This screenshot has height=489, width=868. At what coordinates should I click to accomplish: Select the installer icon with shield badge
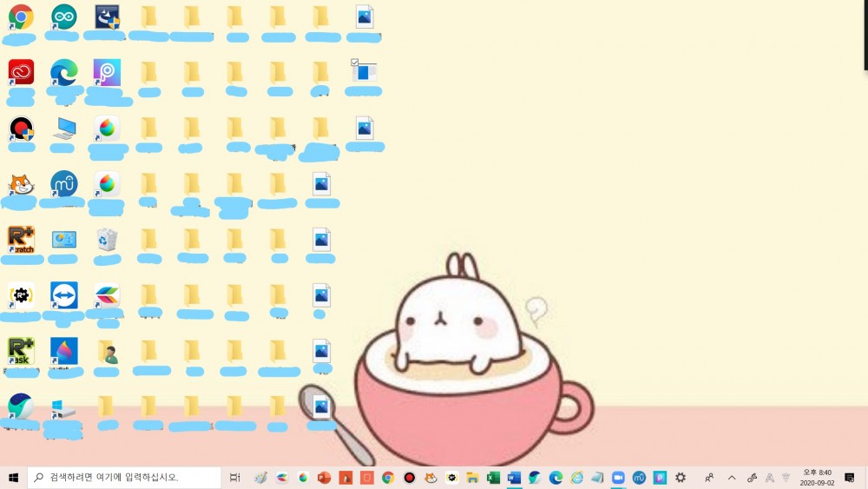[x=107, y=17]
